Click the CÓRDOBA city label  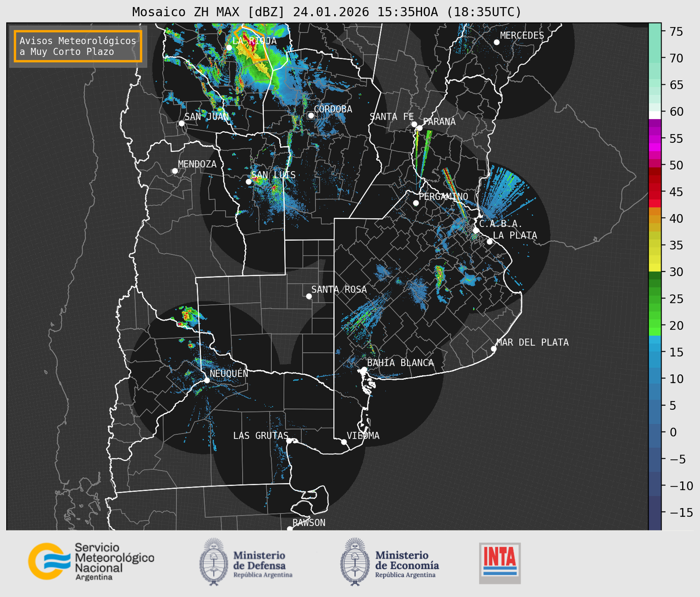coord(333,109)
